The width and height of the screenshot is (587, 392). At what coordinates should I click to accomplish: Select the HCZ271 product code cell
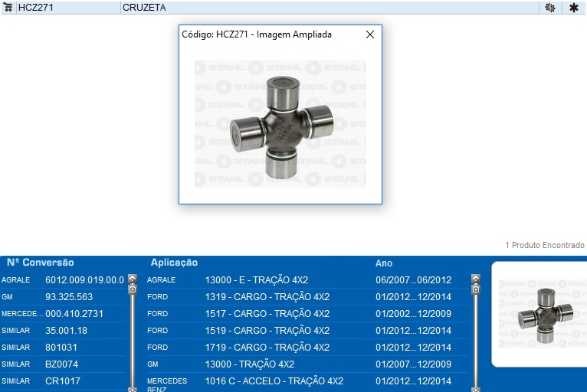tap(67, 8)
